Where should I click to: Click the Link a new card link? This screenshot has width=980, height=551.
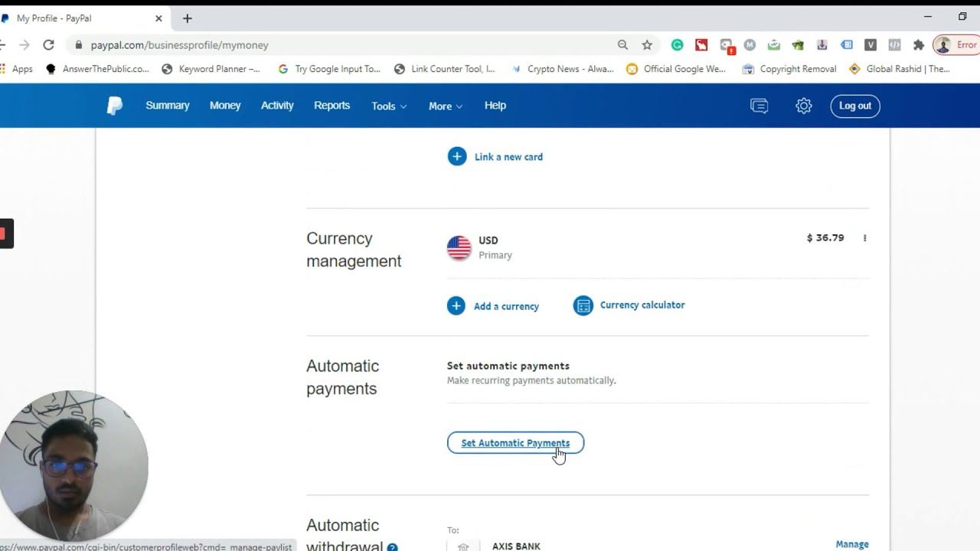(508, 157)
